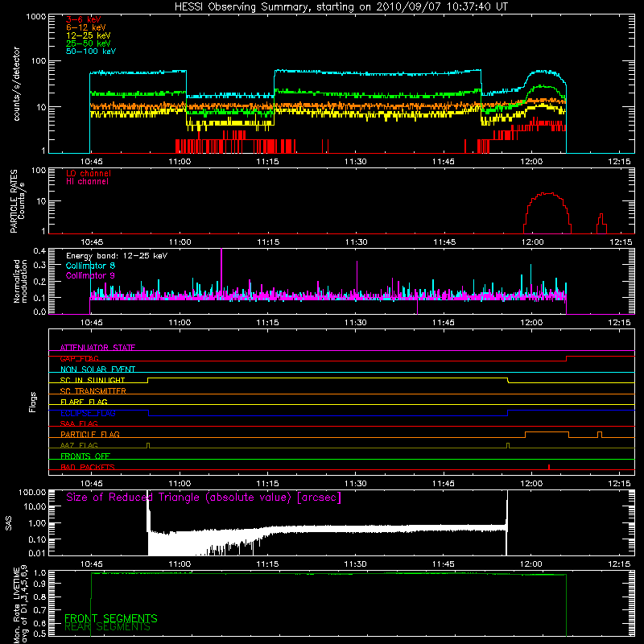Click the HESSI Observing Summary title text

(x=341, y=7)
